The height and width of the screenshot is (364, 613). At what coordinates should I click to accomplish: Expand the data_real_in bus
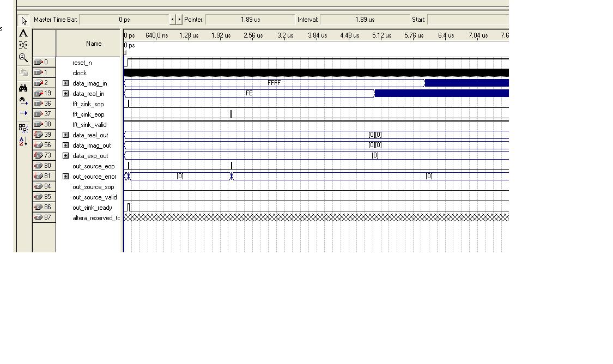point(66,94)
